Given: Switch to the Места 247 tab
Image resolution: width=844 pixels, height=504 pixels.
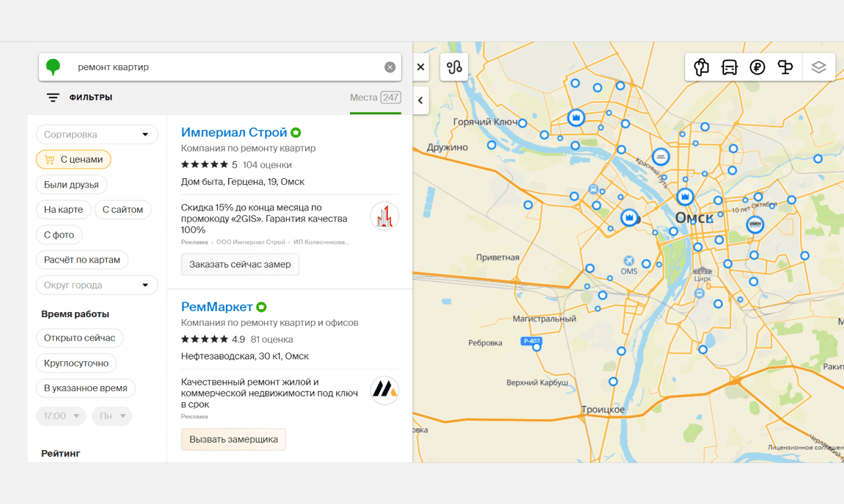Looking at the screenshot, I should (375, 97).
